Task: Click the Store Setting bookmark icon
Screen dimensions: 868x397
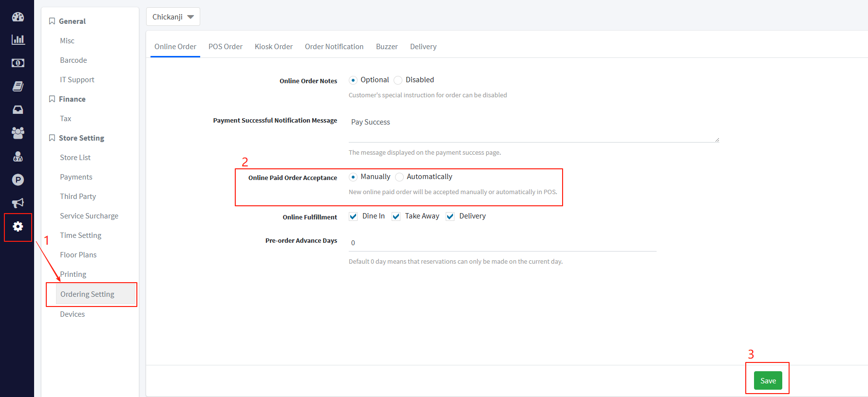Action: click(52, 138)
